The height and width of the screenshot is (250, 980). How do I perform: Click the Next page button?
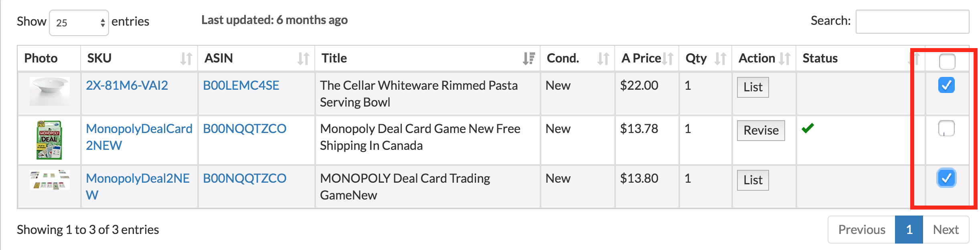946,230
